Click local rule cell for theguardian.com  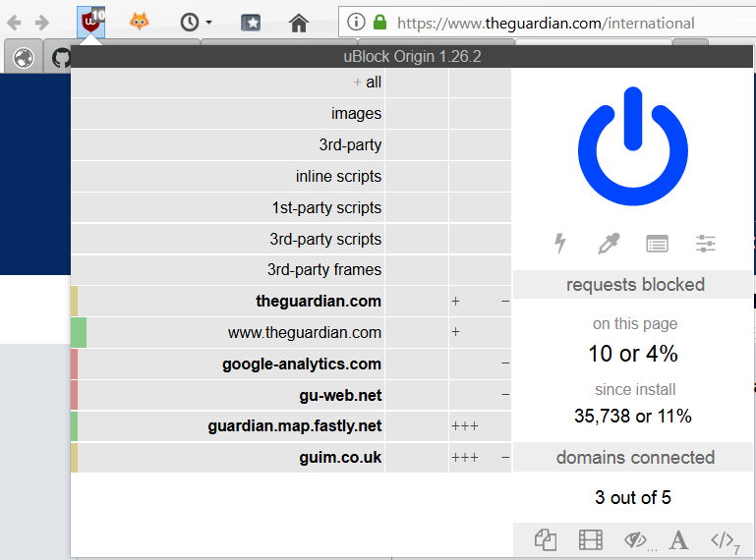pos(480,302)
